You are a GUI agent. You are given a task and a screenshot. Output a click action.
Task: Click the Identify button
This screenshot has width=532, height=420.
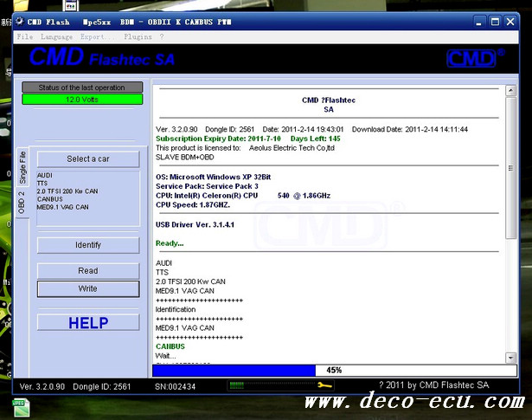point(88,245)
